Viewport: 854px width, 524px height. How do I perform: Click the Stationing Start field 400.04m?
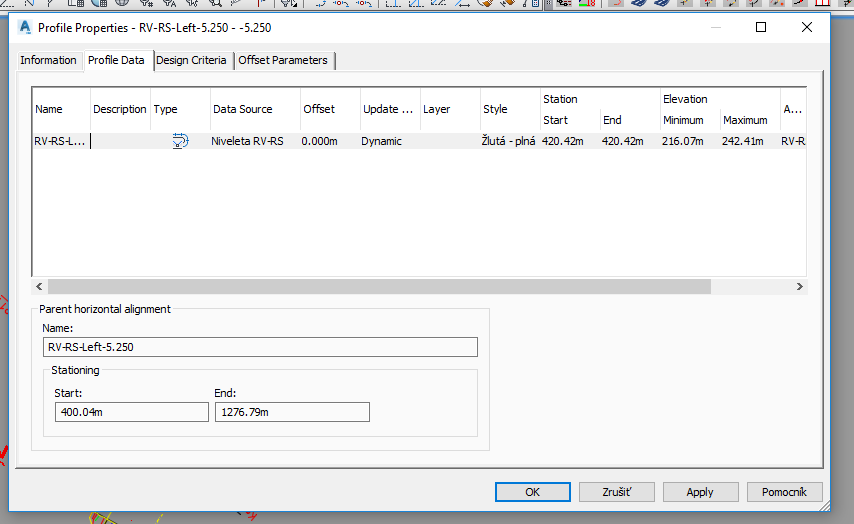coord(132,412)
